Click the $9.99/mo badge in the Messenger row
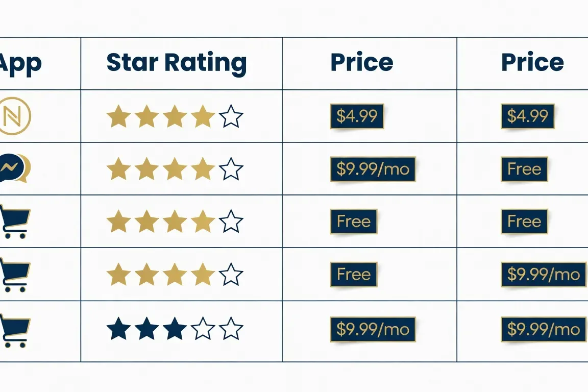Screen dimensions: 588x392 coord(373,169)
